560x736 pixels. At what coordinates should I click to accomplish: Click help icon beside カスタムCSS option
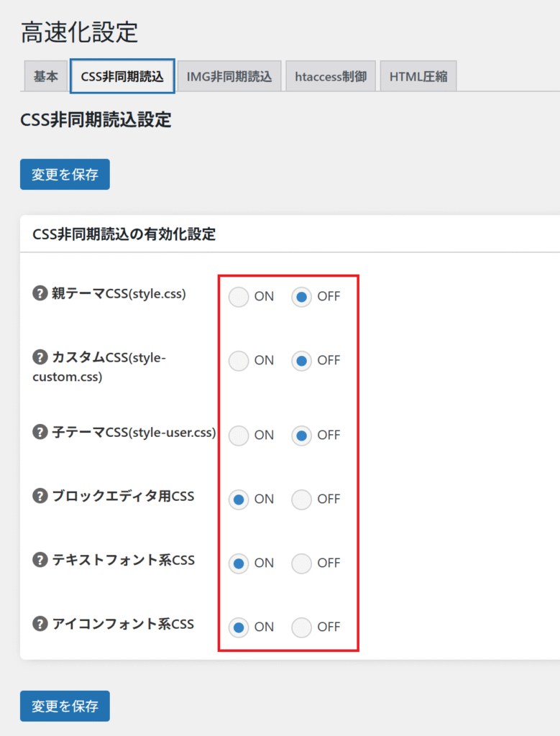pos(40,357)
